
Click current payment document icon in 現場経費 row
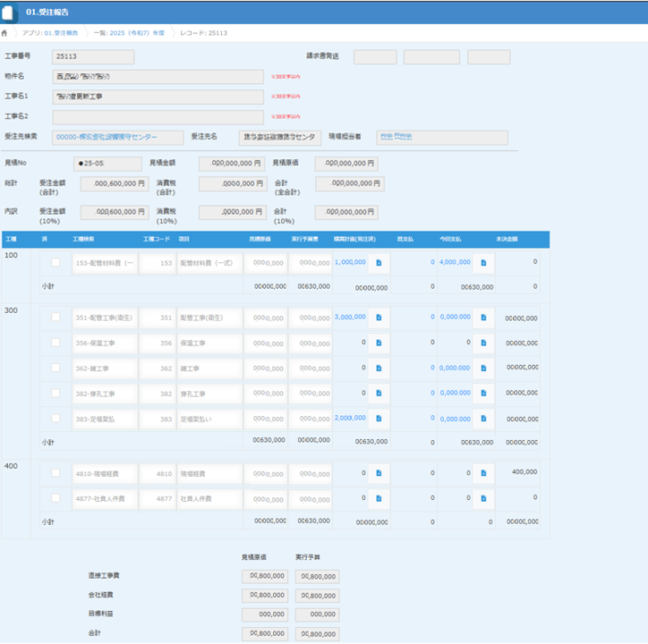pyautogui.click(x=483, y=473)
